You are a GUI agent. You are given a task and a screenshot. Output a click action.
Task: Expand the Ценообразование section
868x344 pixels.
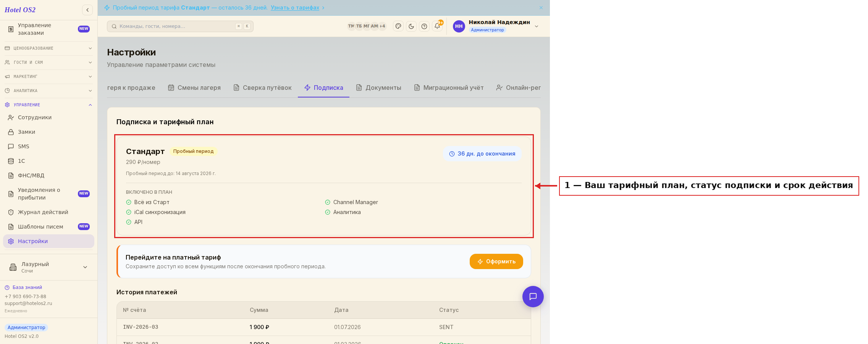click(49, 48)
